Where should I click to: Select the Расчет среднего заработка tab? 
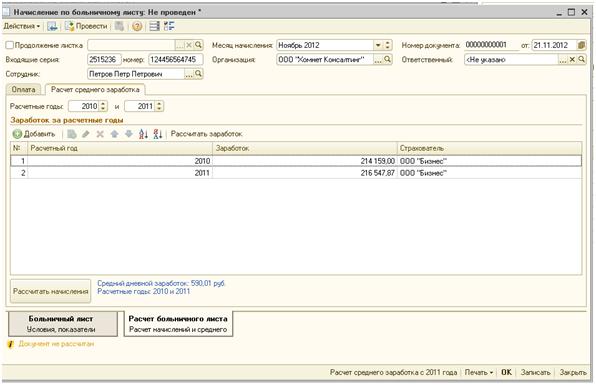click(x=95, y=90)
